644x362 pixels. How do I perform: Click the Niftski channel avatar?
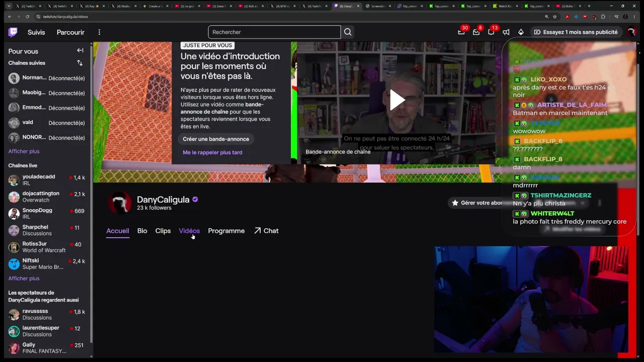(x=14, y=263)
